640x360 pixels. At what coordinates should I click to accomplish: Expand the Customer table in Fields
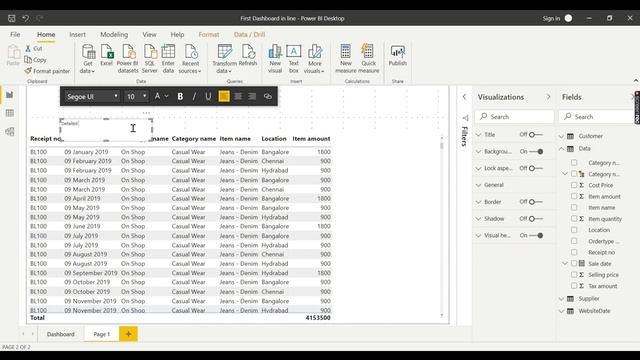(561, 136)
